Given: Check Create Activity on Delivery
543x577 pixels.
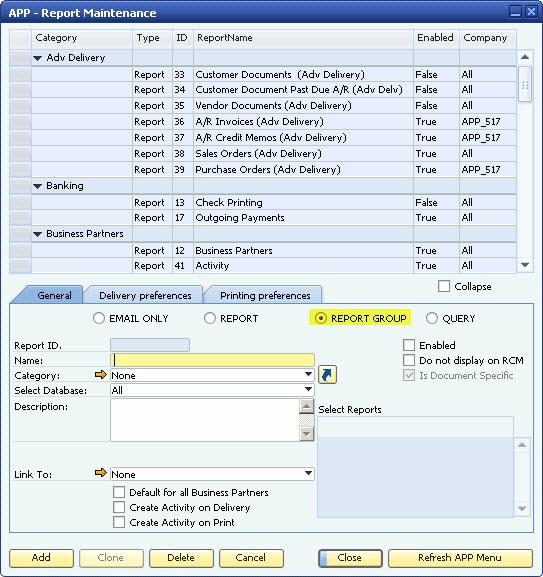Looking at the screenshot, I should 119,507.
